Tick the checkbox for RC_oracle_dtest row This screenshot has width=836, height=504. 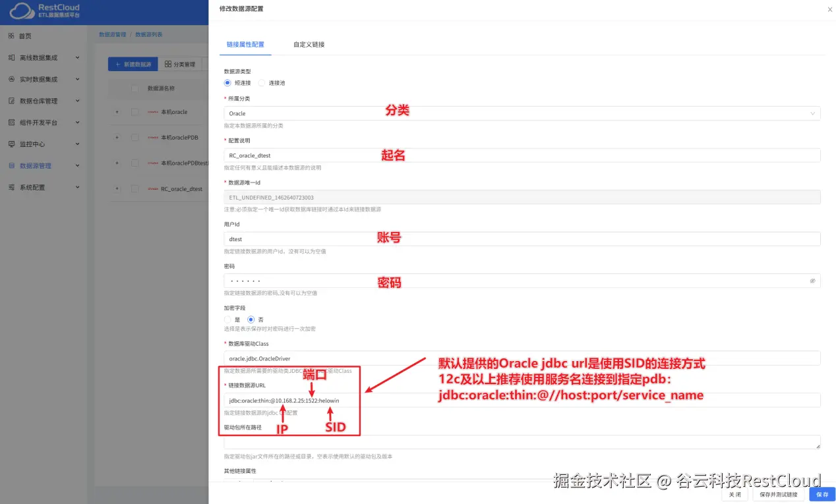pyautogui.click(x=135, y=189)
